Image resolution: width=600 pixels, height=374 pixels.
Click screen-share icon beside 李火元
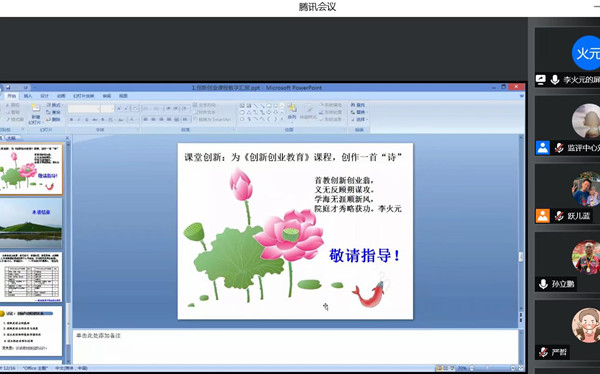(540, 80)
